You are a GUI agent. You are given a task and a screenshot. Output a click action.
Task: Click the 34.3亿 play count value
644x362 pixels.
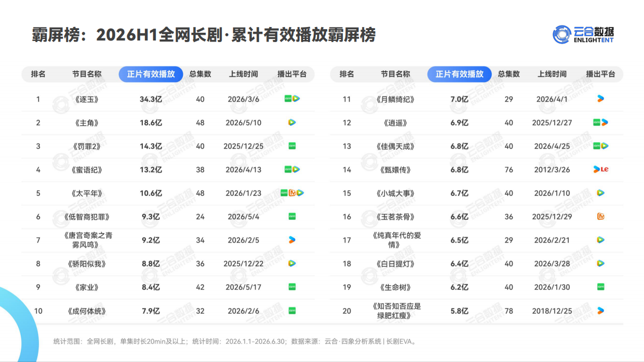(151, 99)
